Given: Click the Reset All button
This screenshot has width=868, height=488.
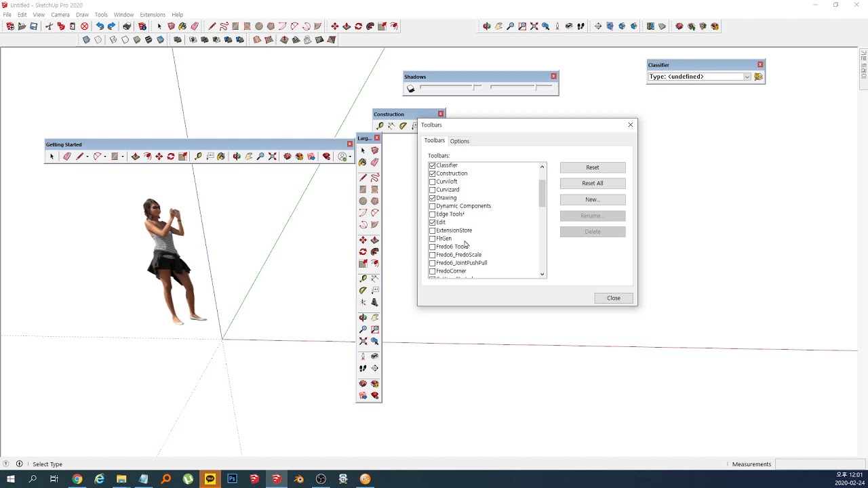Looking at the screenshot, I should [x=593, y=183].
